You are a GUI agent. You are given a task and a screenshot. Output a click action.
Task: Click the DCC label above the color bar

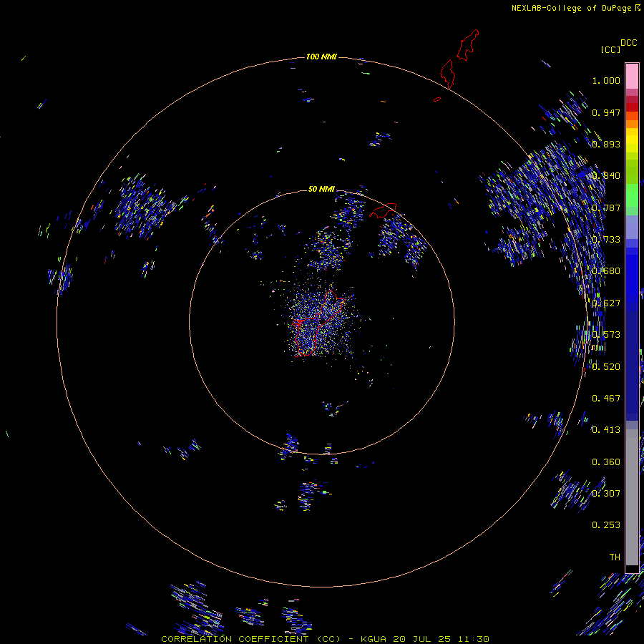pyautogui.click(x=628, y=43)
